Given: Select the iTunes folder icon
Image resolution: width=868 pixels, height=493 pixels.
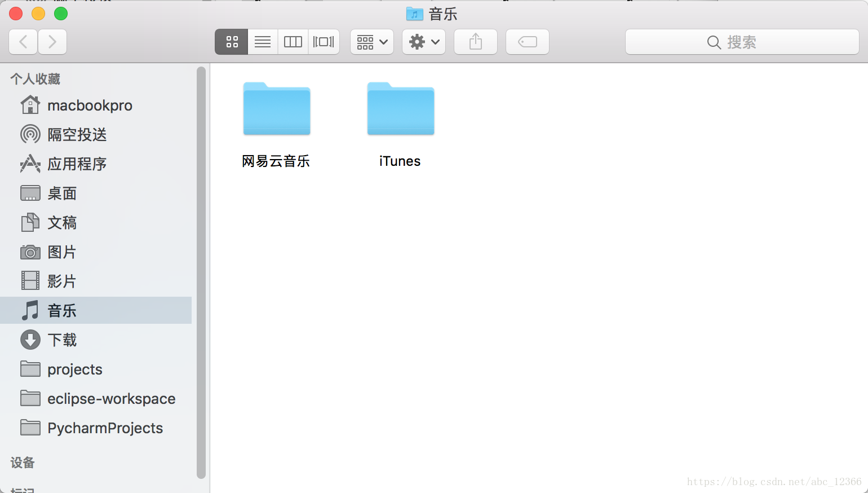Looking at the screenshot, I should click(x=401, y=109).
